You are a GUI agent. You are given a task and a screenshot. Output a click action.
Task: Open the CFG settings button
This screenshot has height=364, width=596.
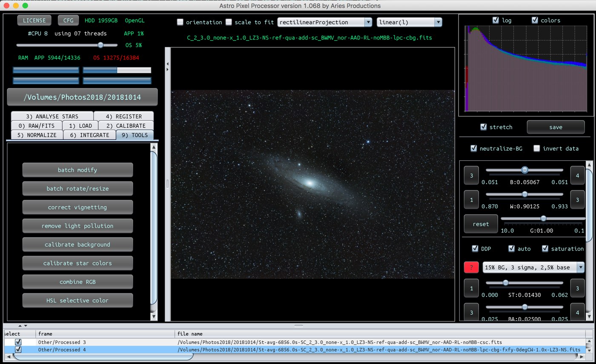tap(68, 20)
